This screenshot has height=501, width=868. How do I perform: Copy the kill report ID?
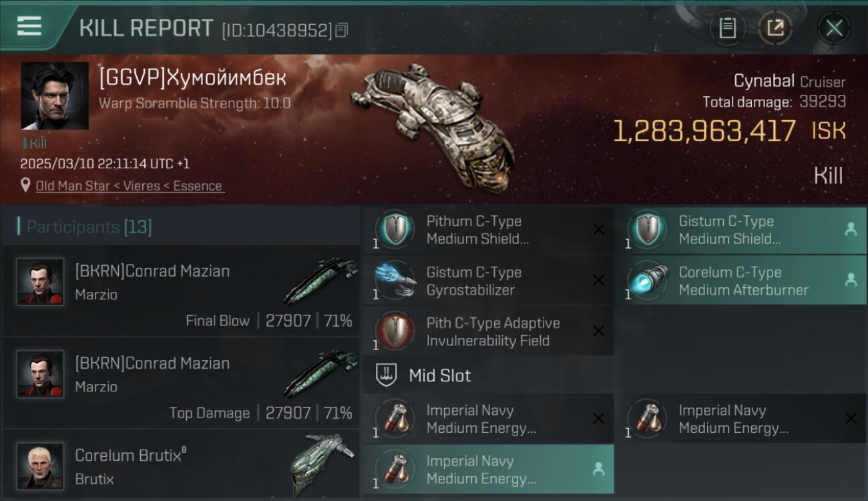pos(342,30)
